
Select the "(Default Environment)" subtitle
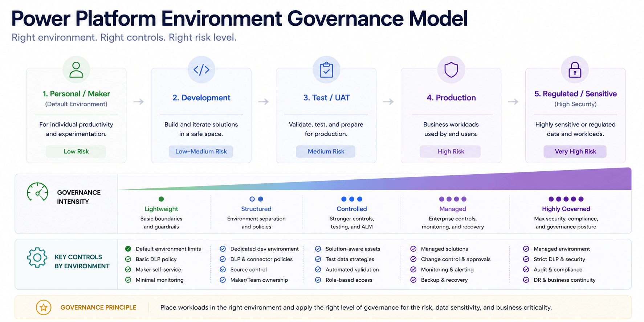pos(76,104)
